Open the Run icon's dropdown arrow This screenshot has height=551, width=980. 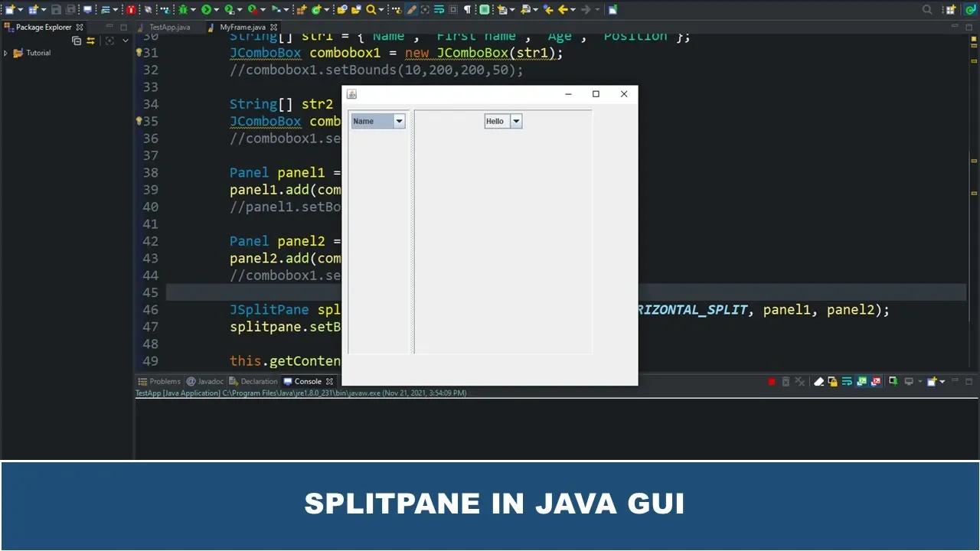216,10
